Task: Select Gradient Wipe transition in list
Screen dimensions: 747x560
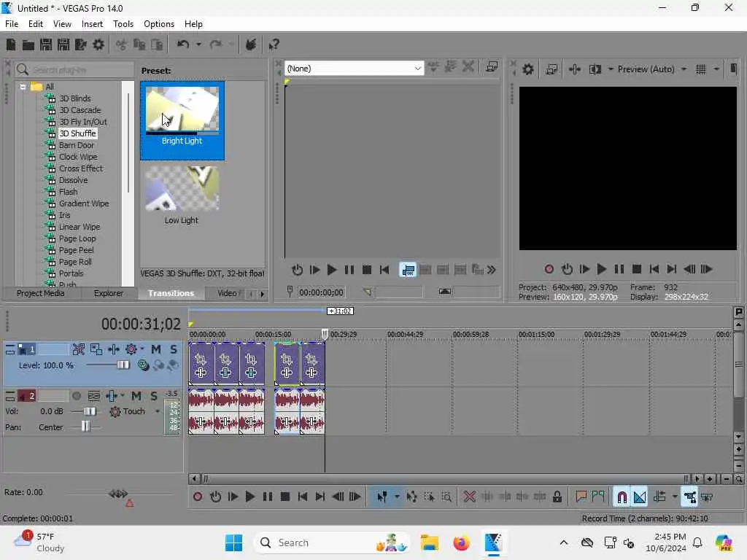Action: click(x=84, y=204)
